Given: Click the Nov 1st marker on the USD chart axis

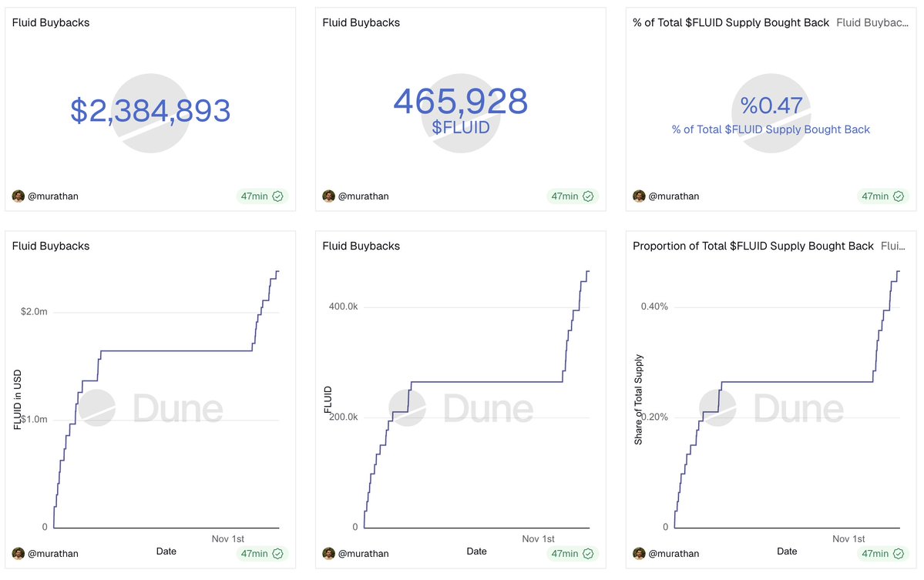Looking at the screenshot, I should tap(227, 539).
